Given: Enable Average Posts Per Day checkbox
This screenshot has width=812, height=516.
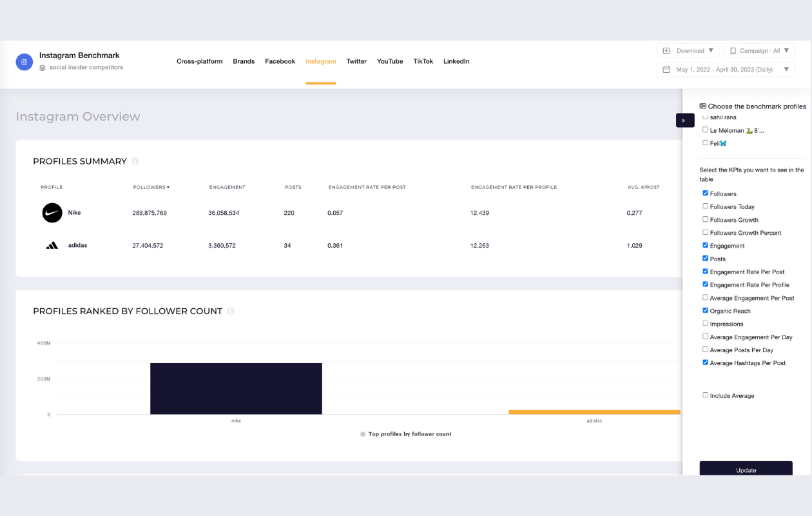Looking at the screenshot, I should pyautogui.click(x=705, y=350).
